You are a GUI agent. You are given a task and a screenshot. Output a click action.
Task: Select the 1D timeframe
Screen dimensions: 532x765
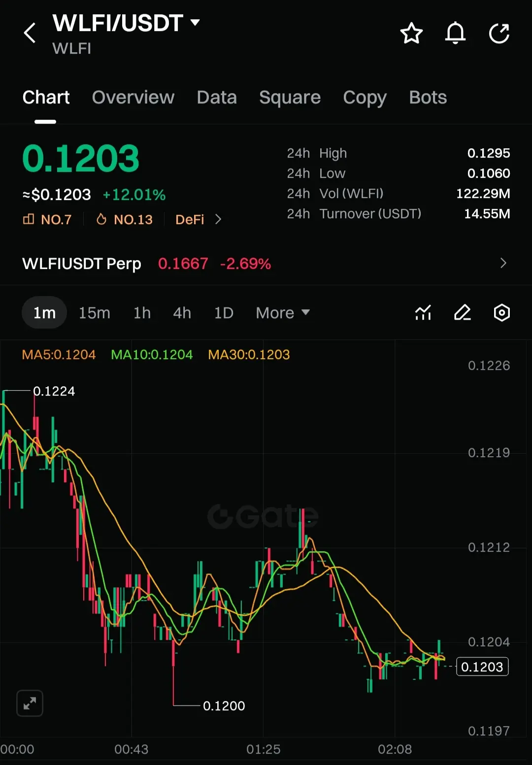(x=224, y=313)
